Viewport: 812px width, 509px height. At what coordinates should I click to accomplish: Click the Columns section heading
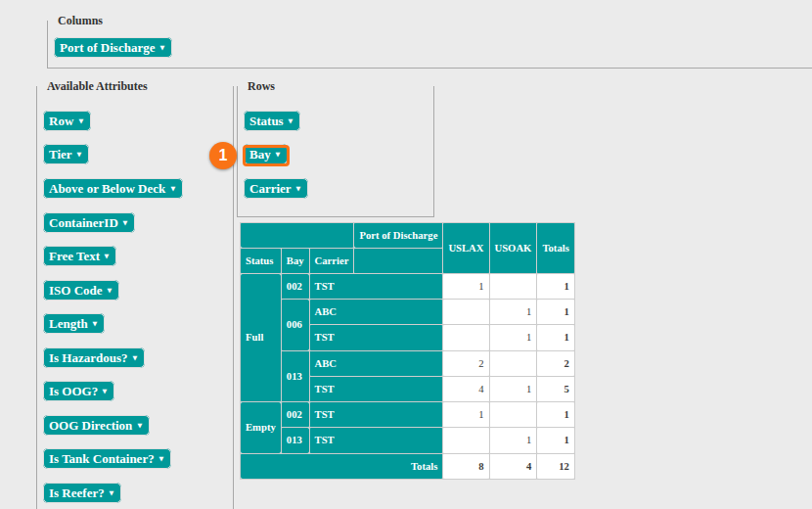click(80, 21)
